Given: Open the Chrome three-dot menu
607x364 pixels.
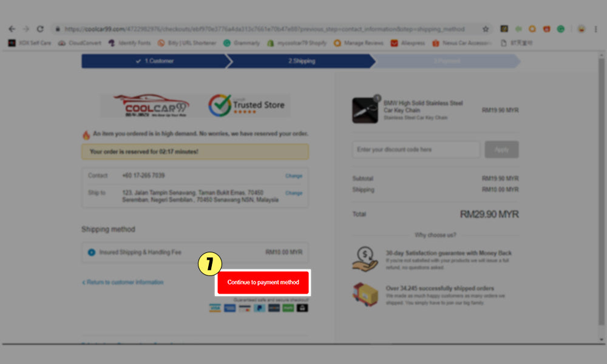Looking at the screenshot, I should point(596,29).
